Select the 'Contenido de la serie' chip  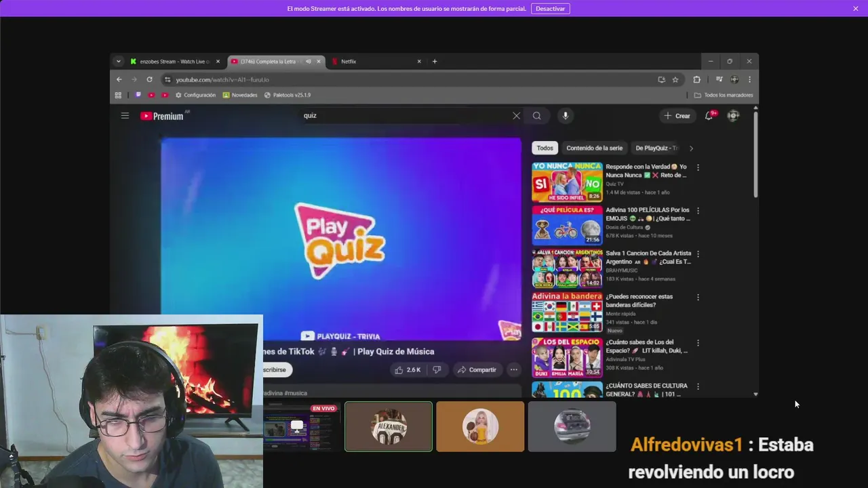tap(594, 148)
